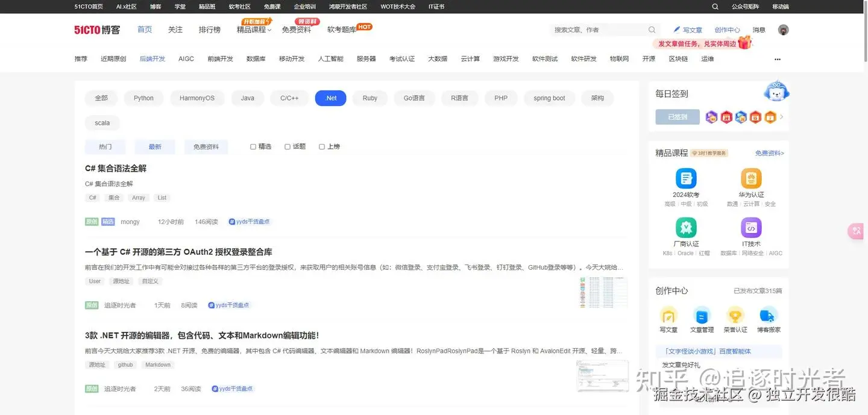The image size is (868, 415).
Task: Click the 写文章 icon in 创作中心
Action: 668,315
